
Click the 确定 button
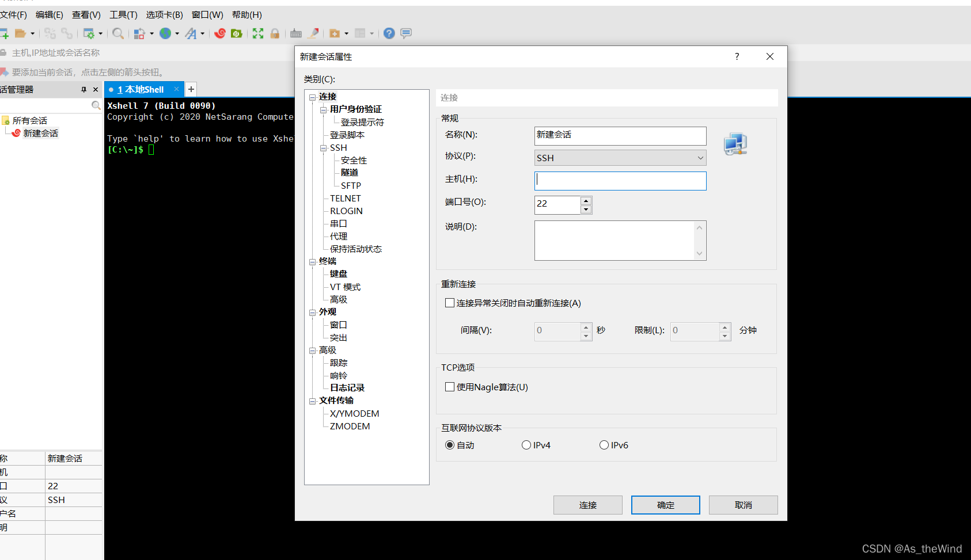[x=666, y=505]
